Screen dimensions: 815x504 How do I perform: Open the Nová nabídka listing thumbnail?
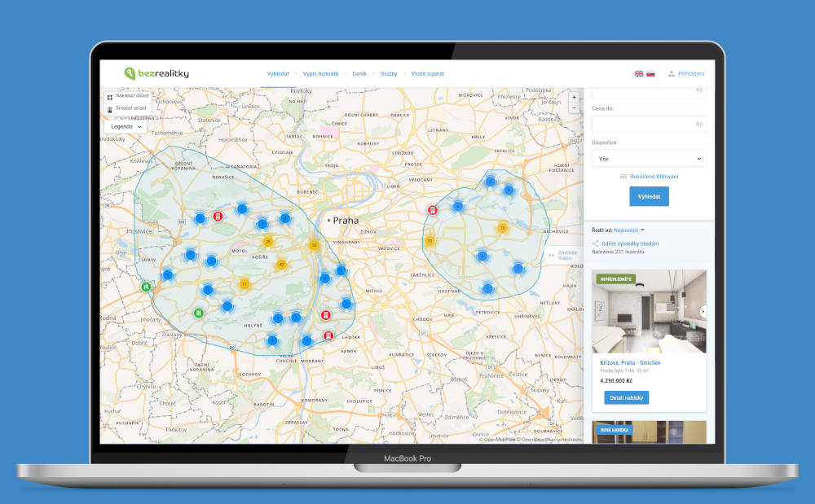pos(649,432)
